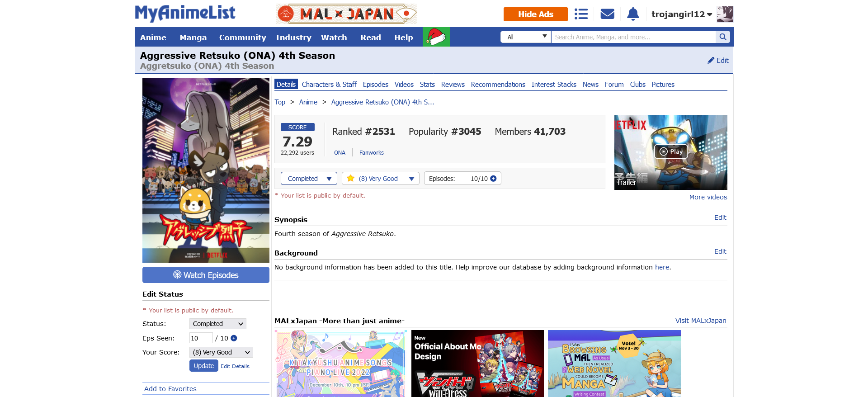Image resolution: width=868 pixels, height=397 pixels.
Task: Open the Industry navigation menu
Action: pyautogui.click(x=293, y=38)
